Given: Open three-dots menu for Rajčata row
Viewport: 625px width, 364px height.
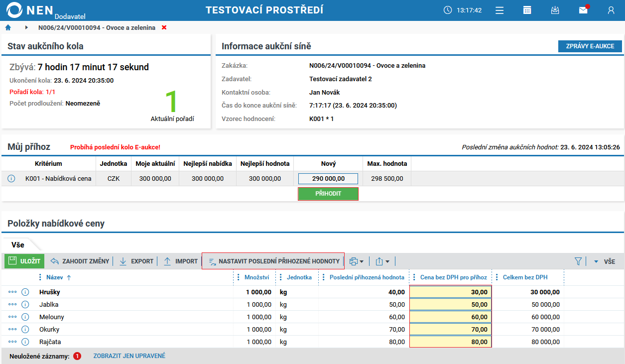Looking at the screenshot, I should (12, 342).
